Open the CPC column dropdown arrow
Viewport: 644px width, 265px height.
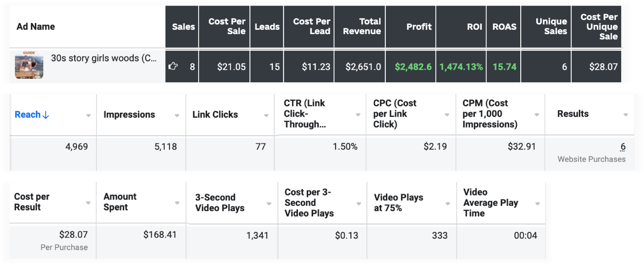447,115
